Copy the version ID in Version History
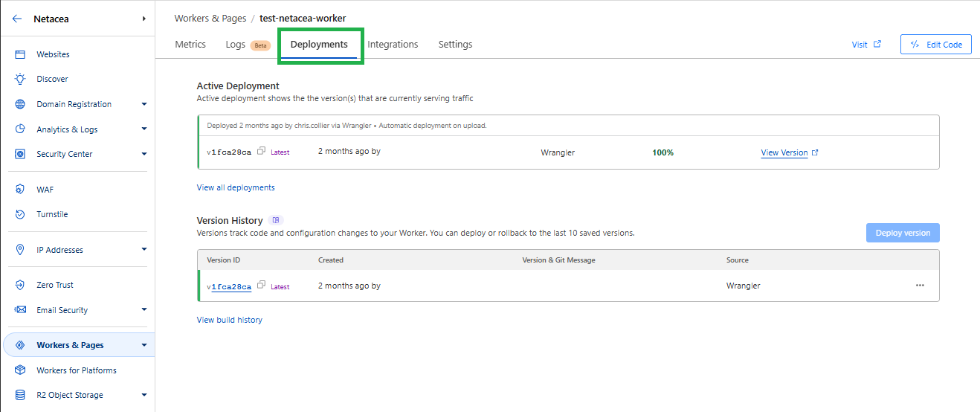Screen dimensions: 980x412 261,286
